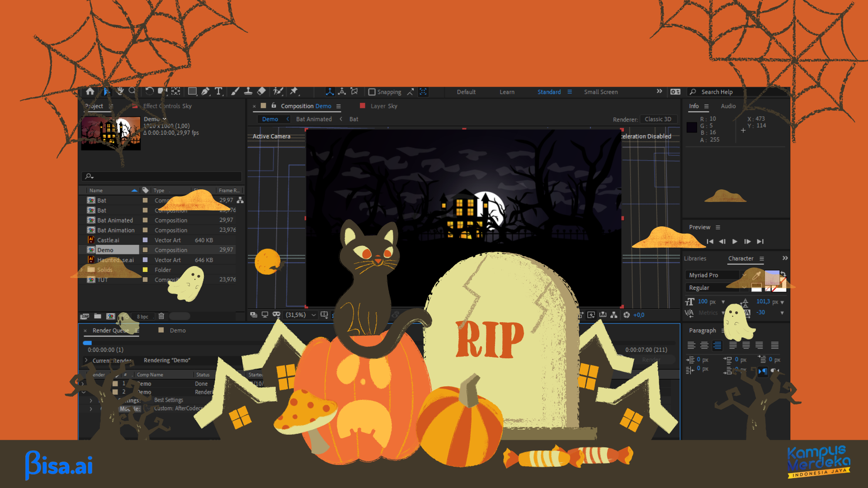Viewport: 868px width, 488px height.
Task: Switch to the Effect Controls Sky tab
Action: (x=167, y=106)
